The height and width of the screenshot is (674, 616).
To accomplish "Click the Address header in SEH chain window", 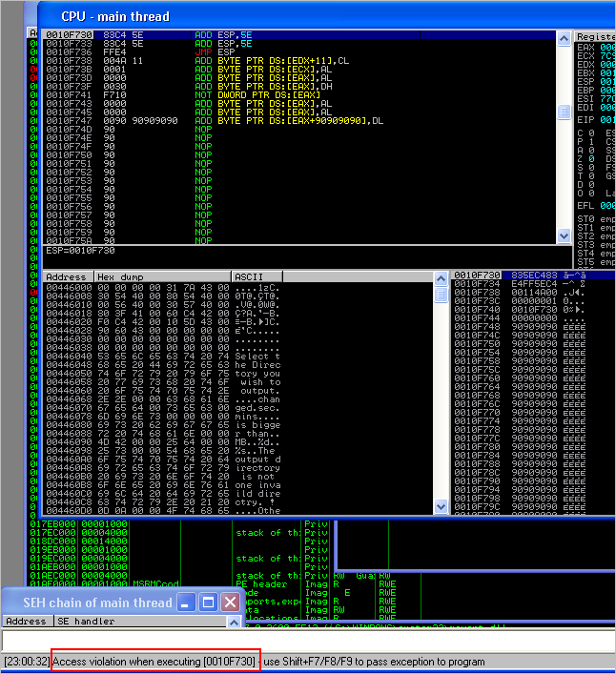I will (x=27, y=621).
